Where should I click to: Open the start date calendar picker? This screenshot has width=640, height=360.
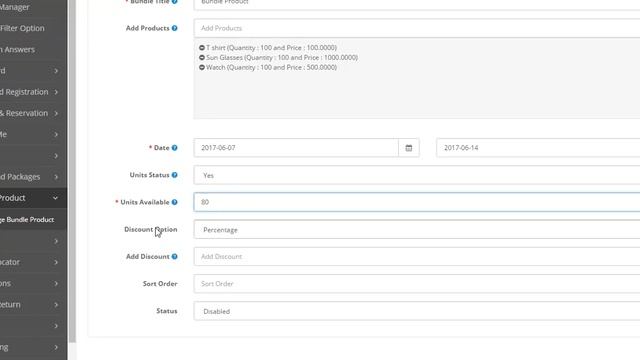[x=409, y=148]
